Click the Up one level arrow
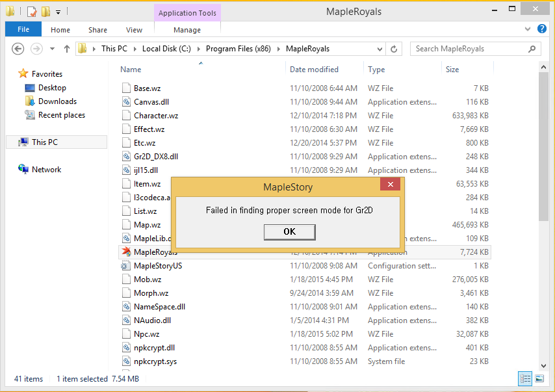555x392 pixels. click(66, 49)
